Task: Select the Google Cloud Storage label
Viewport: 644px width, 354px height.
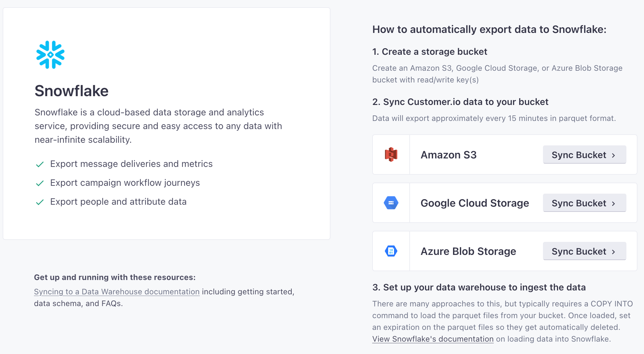Action: (x=475, y=203)
